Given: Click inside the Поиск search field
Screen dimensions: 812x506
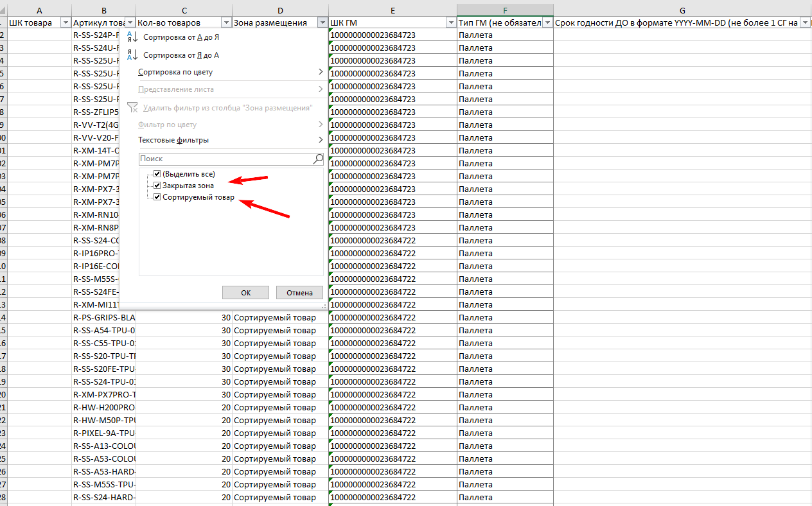Looking at the screenshot, I should pos(225,159).
